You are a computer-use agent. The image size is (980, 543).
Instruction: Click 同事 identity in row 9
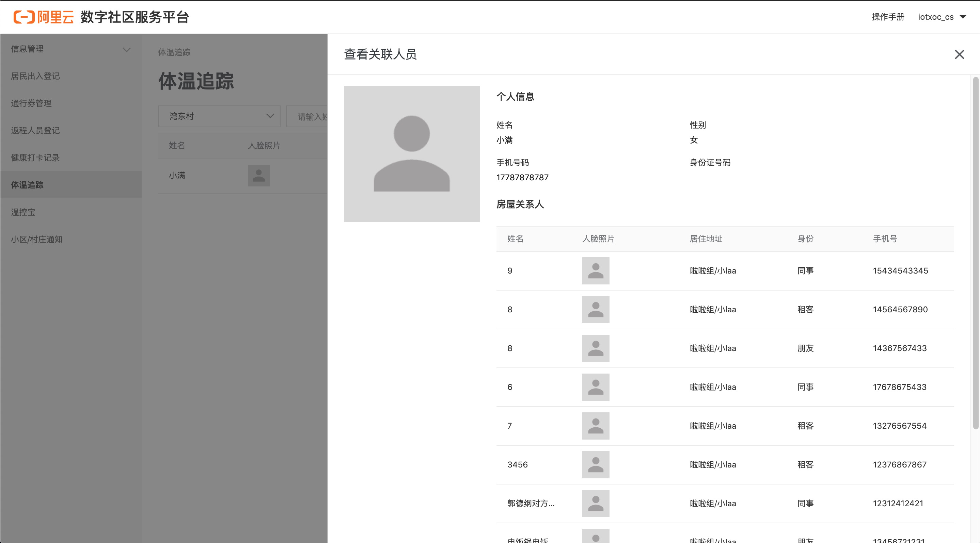click(805, 271)
